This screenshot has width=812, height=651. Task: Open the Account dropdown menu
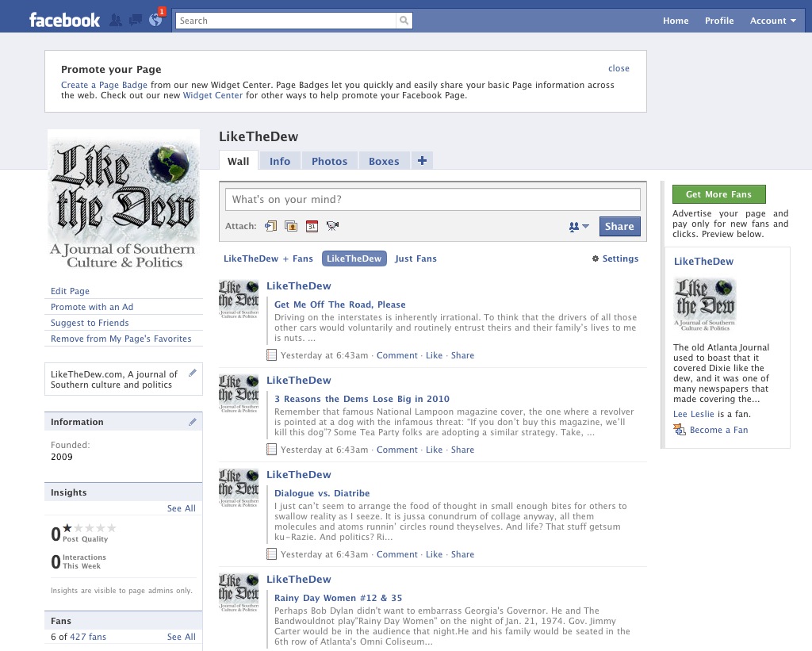tap(773, 21)
